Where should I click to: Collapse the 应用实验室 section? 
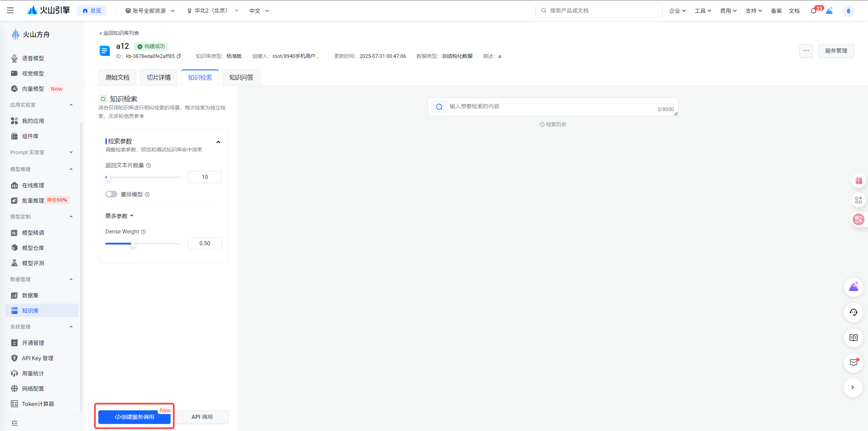tap(71, 105)
